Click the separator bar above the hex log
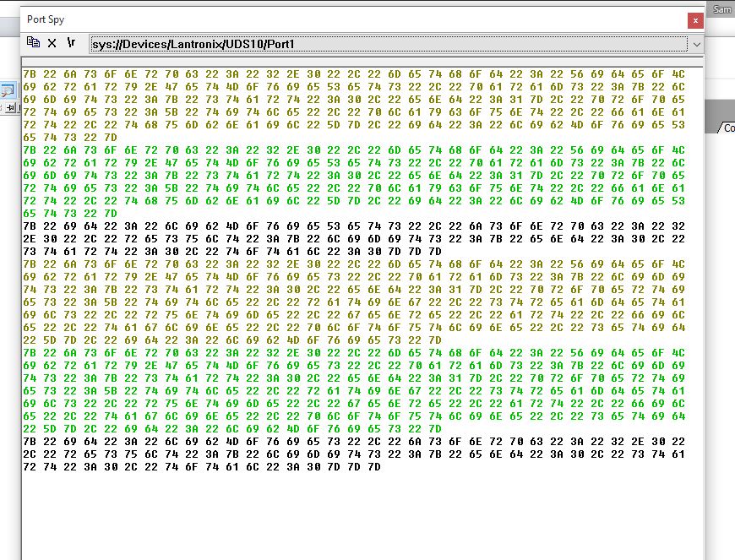Image resolution: width=735 pixels, height=560 pixels. tap(363, 63)
